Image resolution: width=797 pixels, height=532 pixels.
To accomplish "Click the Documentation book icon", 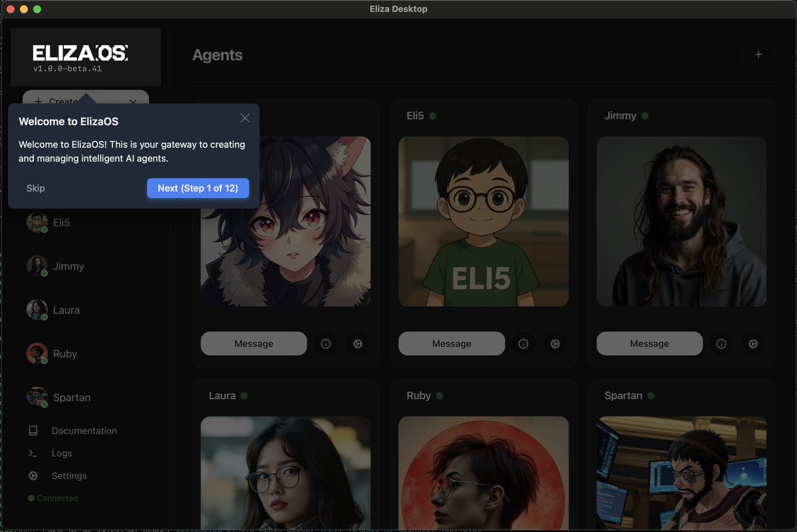I will point(33,431).
